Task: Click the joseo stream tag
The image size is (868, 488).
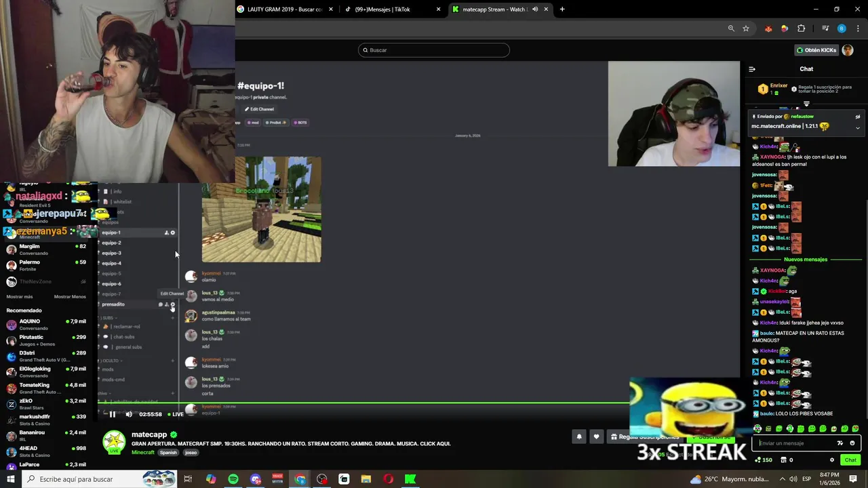Action: pos(191,453)
